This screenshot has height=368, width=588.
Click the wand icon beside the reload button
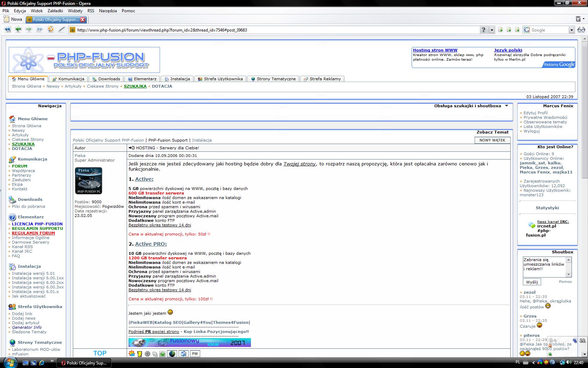[62, 30]
